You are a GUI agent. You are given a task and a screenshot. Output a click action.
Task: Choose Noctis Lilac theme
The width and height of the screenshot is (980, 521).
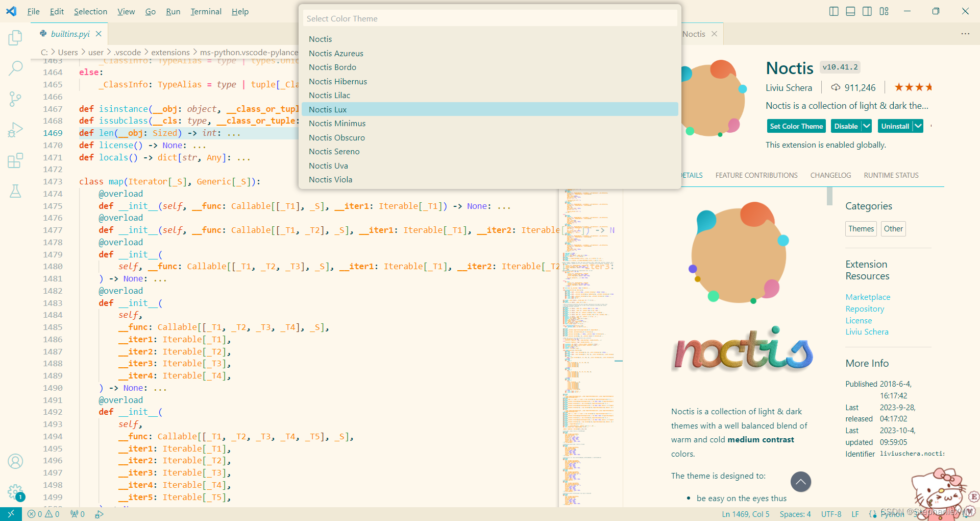click(490, 96)
